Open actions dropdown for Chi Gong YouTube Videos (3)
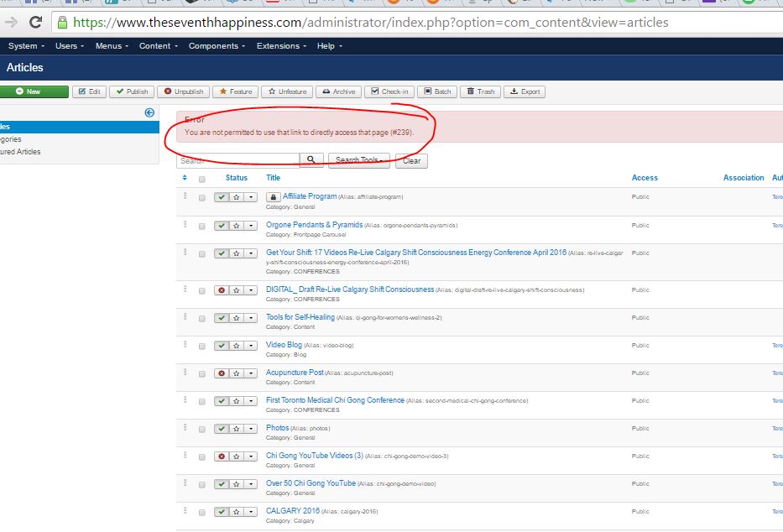Viewport: 783px width, 532px height. point(250,456)
